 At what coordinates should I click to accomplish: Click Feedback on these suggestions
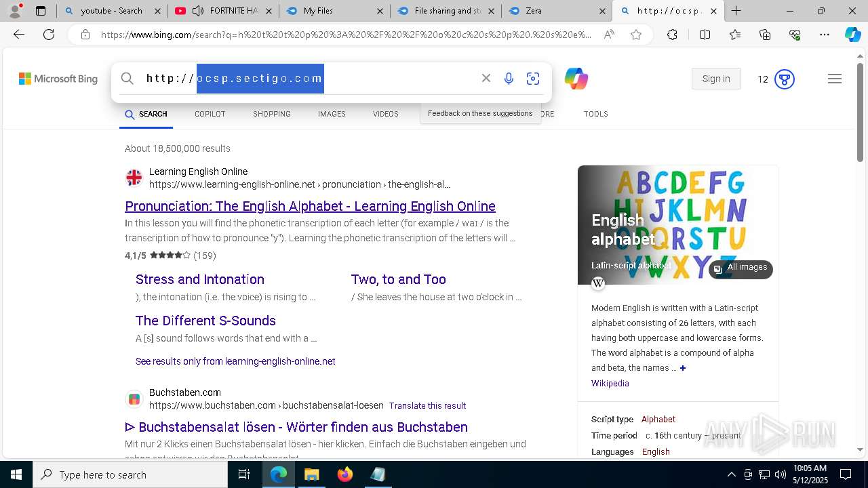(480, 113)
